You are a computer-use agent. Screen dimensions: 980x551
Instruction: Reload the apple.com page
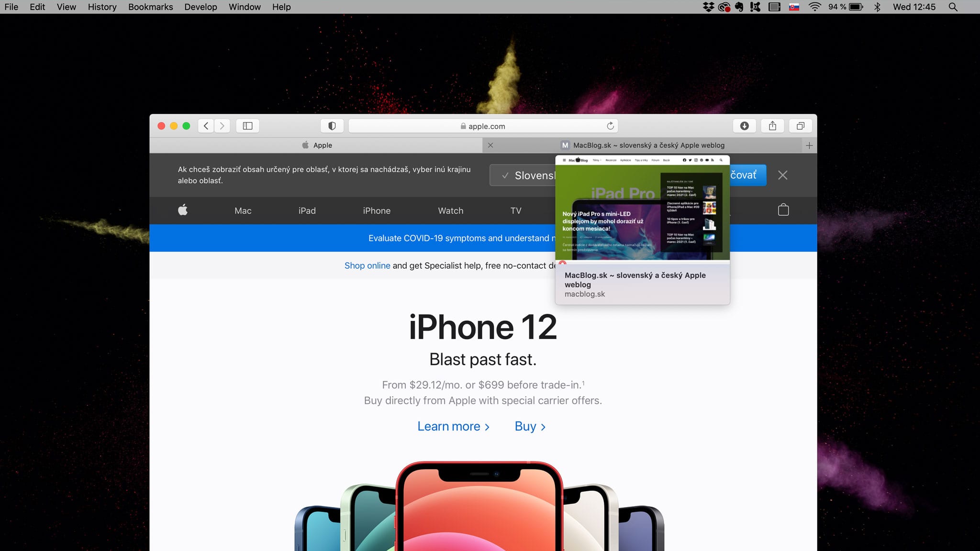[610, 126]
